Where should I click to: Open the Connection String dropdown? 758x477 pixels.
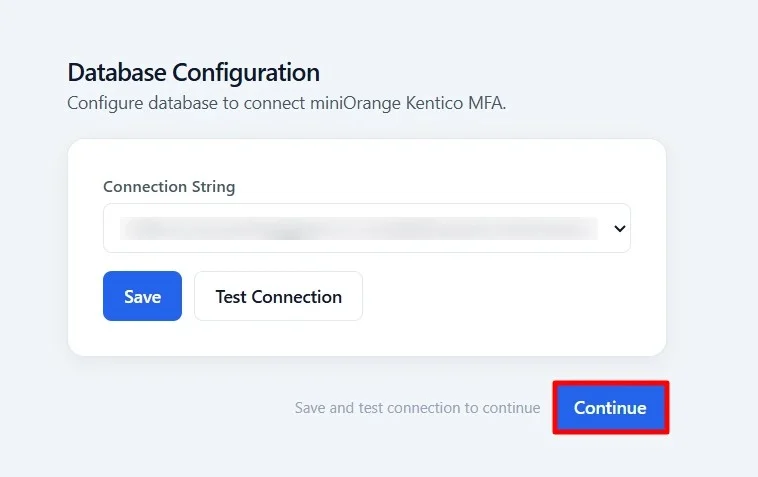366,228
